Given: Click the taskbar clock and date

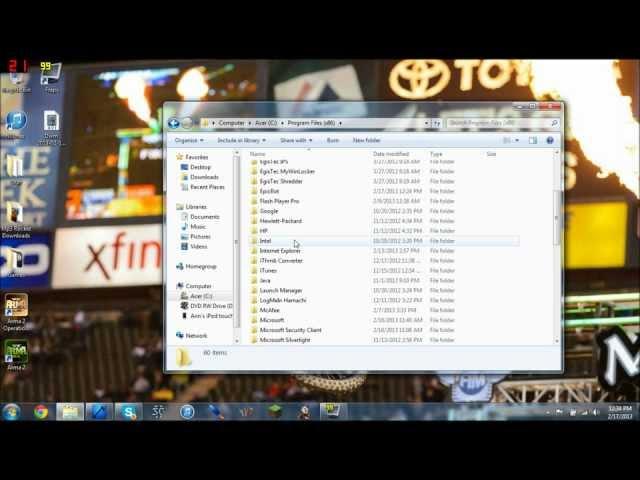Looking at the screenshot, I should pyautogui.click(x=620, y=412).
